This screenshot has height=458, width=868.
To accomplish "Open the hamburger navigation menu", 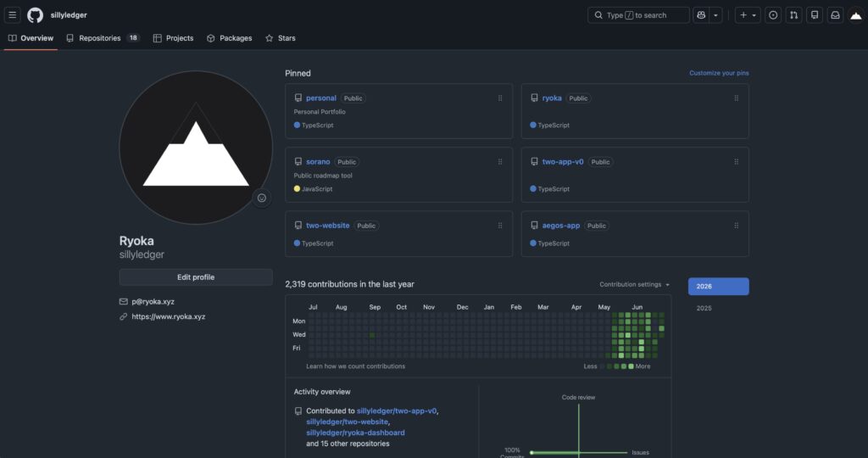I will pyautogui.click(x=12, y=15).
